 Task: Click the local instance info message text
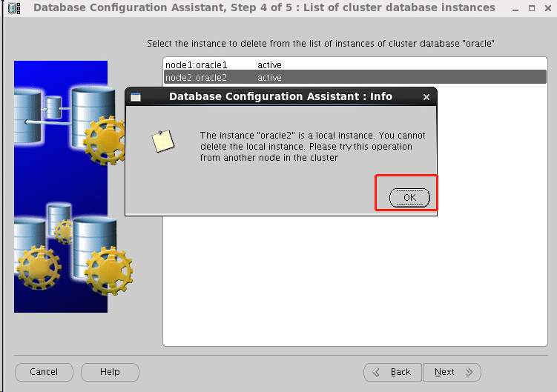coord(312,146)
